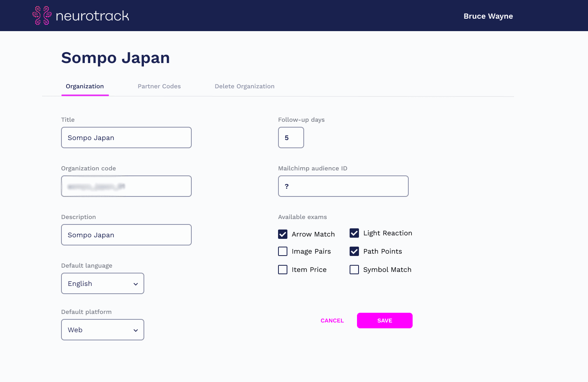Open the Default language dropdown
The height and width of the screenshot is (382, 588).
tap(102, 283)
